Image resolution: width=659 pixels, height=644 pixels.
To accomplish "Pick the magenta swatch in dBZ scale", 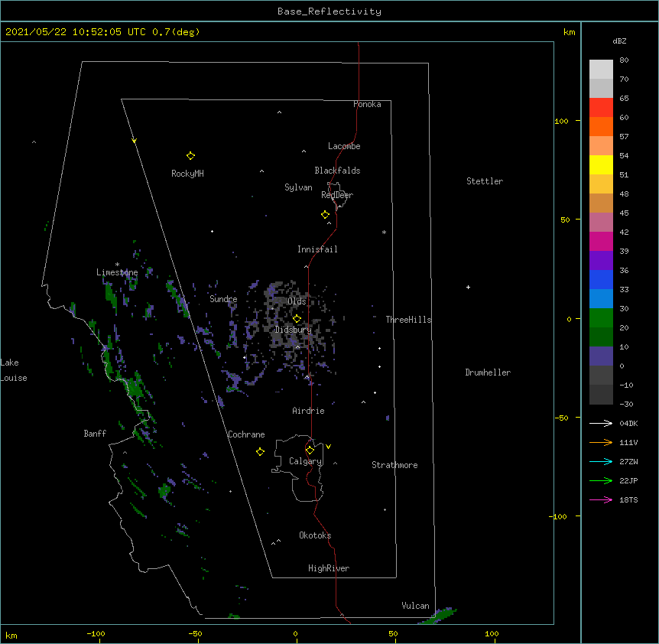I will point(601,241).
